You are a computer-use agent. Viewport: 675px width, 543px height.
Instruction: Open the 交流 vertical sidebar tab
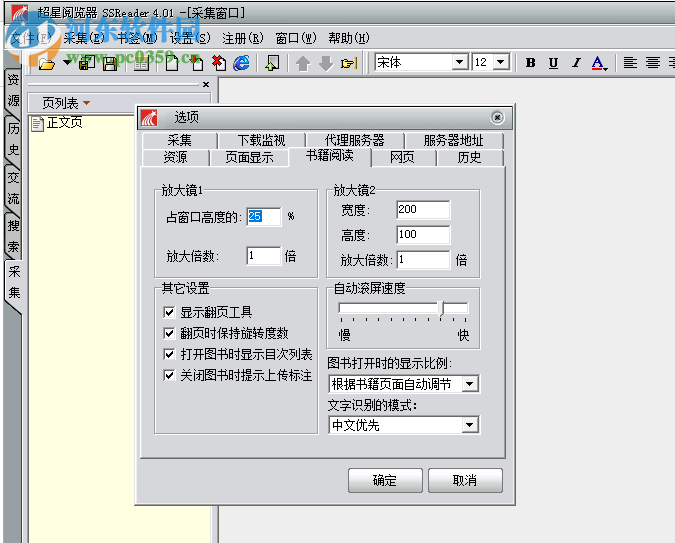pyautogui.click(x=13, y=188)
